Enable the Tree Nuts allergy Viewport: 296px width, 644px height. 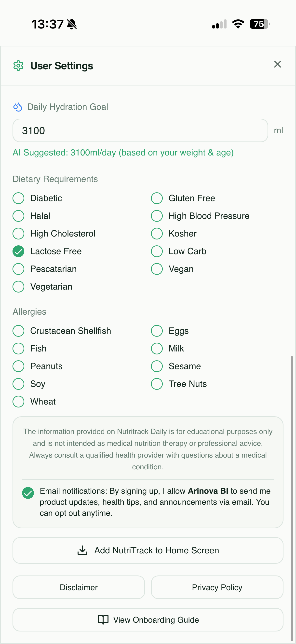pyautogui.click(x=157, y=384)
